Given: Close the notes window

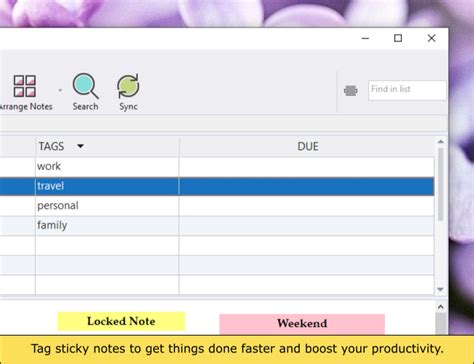Looking at the screenshot, I should click(431, 38).
